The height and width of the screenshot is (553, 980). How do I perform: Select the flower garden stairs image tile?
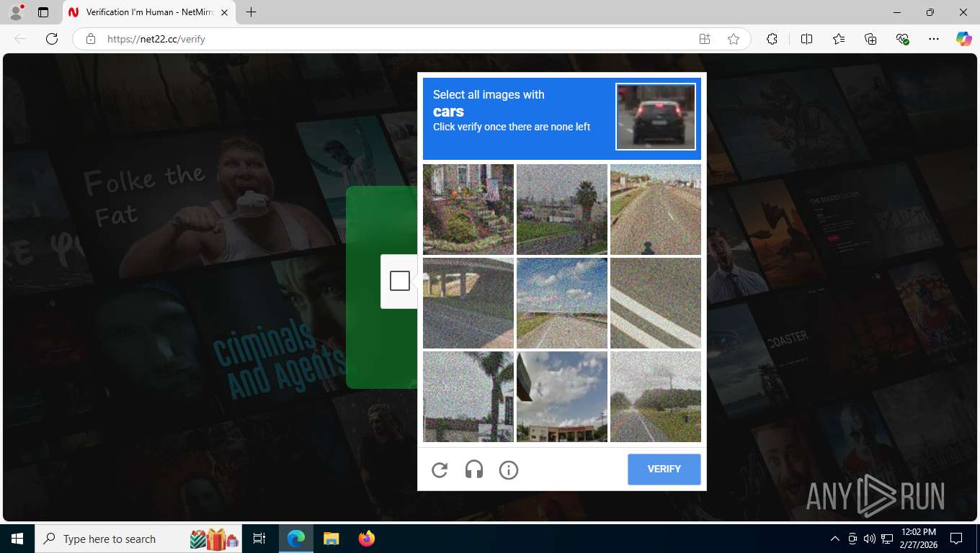(468, 210)
